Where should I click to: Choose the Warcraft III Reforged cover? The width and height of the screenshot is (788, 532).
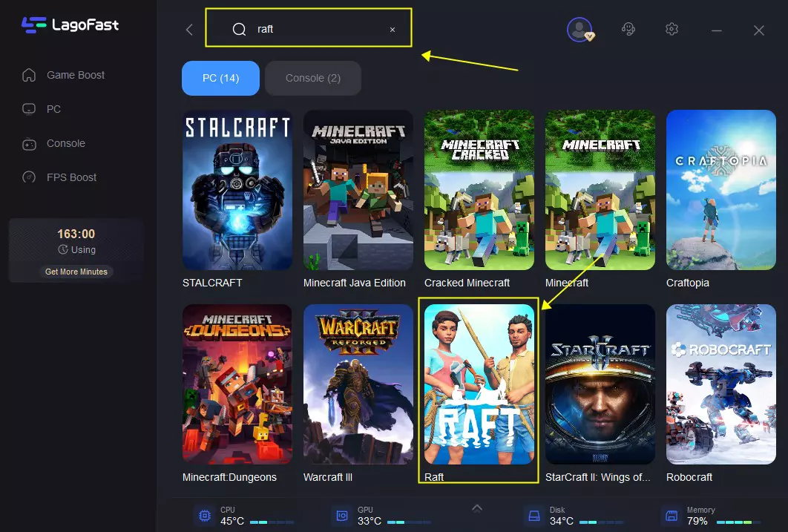[358, 384]
